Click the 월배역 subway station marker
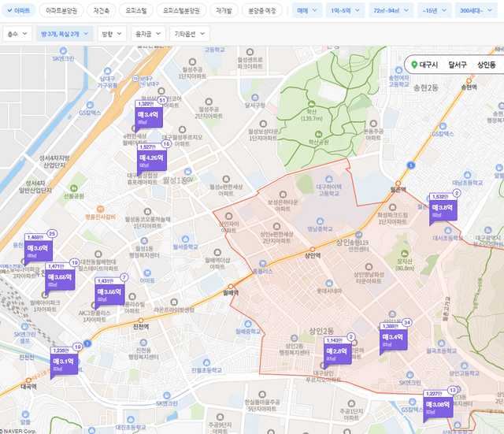The width and height of the screenshot is (504, 434). click(x=231, y=287)
